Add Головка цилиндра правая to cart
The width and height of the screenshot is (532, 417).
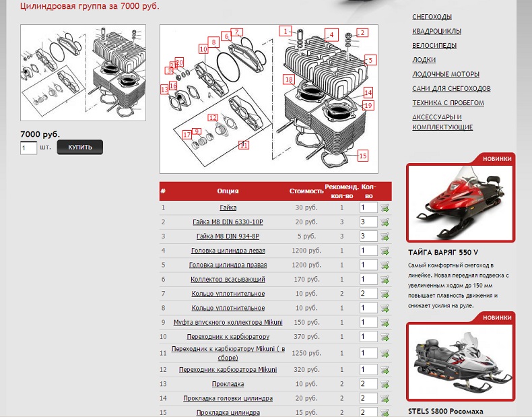coord(385,265)
